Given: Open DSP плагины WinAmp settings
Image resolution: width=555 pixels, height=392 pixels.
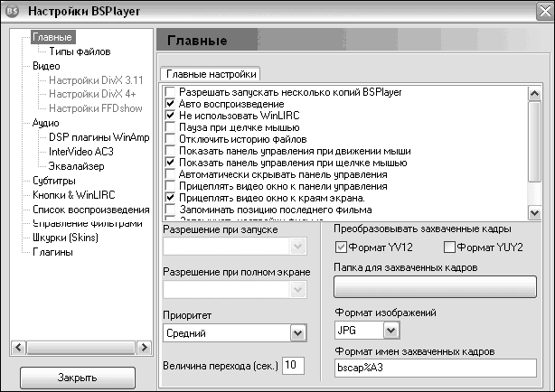Looking at the screenshot, I should tap(99, 137).
